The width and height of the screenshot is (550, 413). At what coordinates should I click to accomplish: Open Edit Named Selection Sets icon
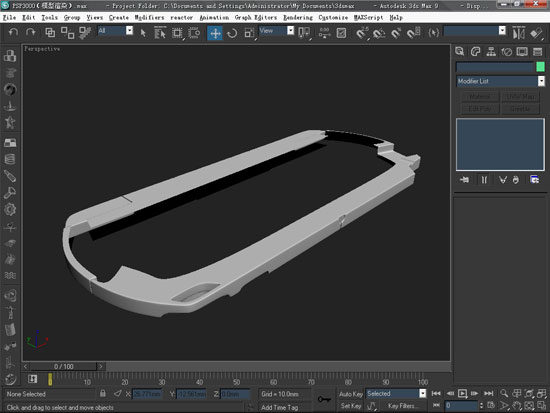(434, 33)
